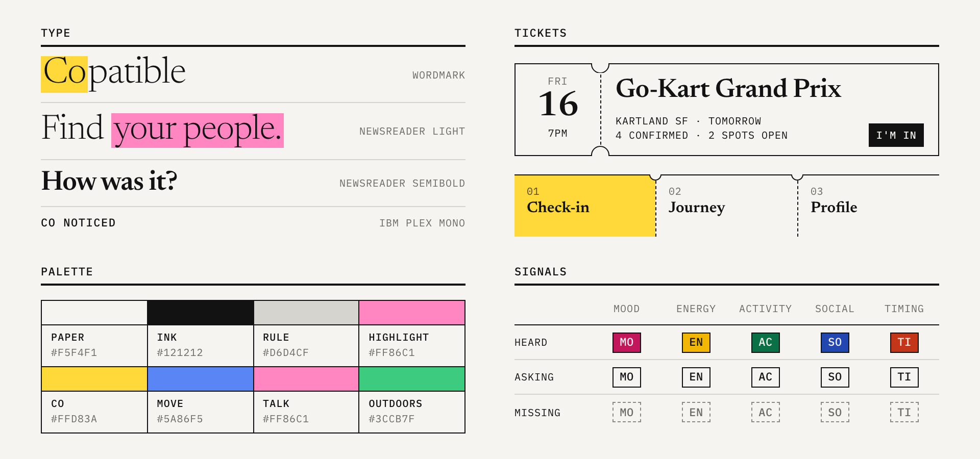
Task: Click the Asking AC chip
Action: coord(766,377)
